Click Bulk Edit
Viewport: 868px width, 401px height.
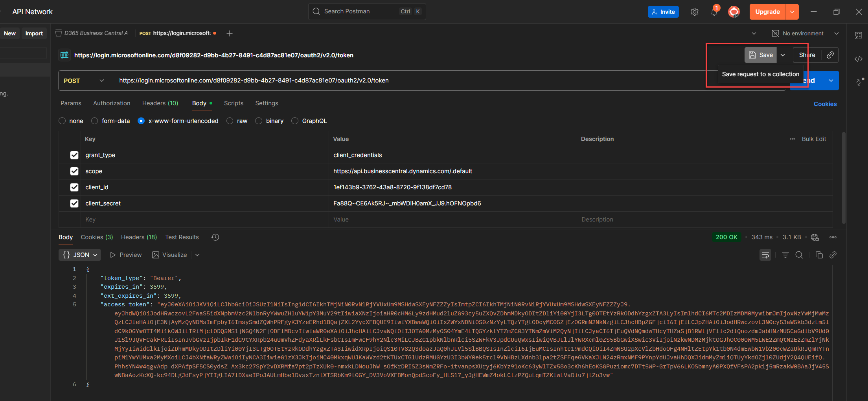814,139
